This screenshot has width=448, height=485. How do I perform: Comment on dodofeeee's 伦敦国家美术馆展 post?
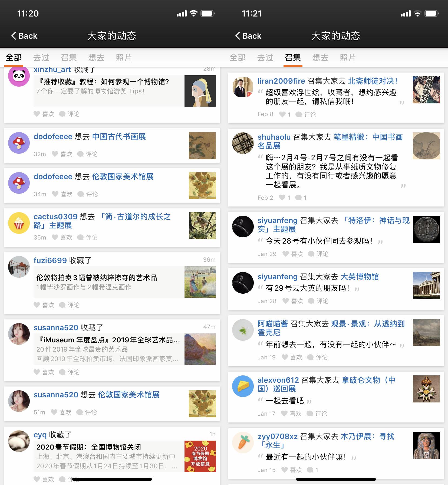coord(88,194)
